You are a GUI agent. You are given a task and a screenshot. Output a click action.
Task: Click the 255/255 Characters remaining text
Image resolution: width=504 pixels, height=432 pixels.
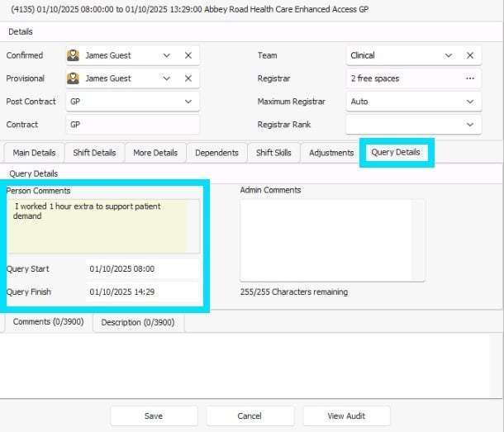294,292
